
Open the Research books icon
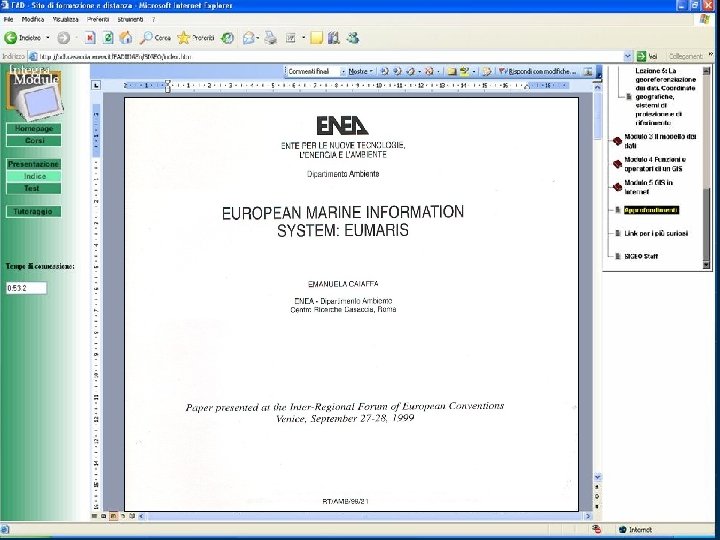334,38
